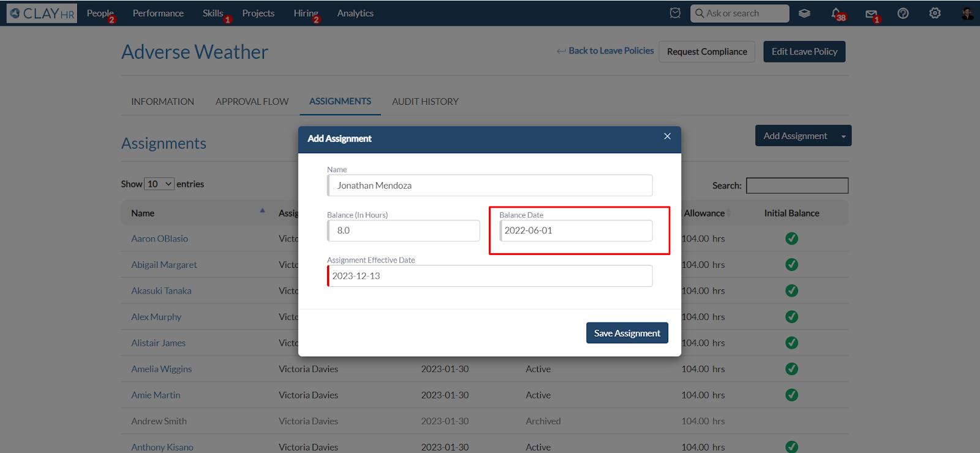Switch to the Audit History tab
This screenshot has height=453, width=980.
[x=425, y=101]
